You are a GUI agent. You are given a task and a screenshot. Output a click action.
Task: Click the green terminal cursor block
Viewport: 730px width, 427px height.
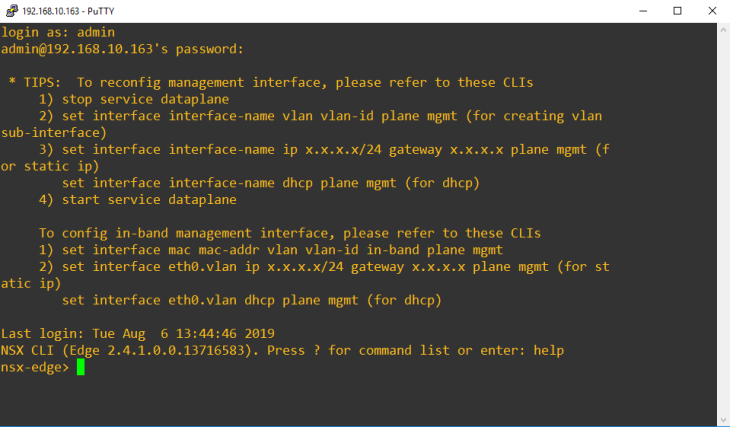tap(81, 367)
